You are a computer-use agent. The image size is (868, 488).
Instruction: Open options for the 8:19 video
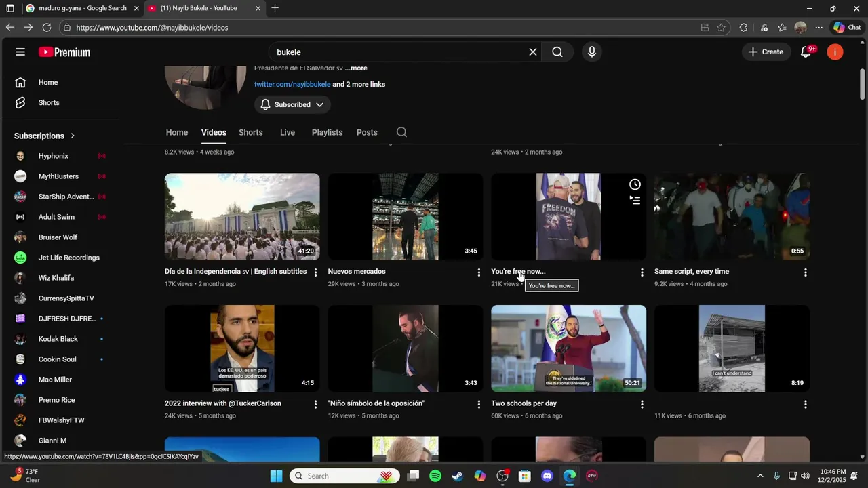tap(805, 404)
